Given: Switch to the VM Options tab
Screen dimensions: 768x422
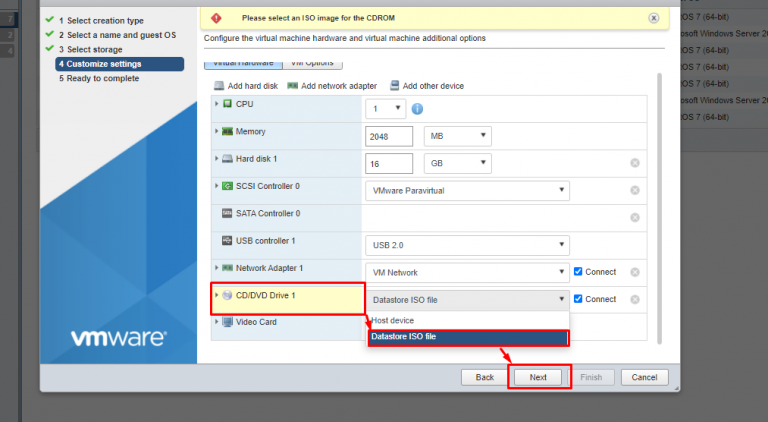Looking at the screenshot, I should point(311,63).
